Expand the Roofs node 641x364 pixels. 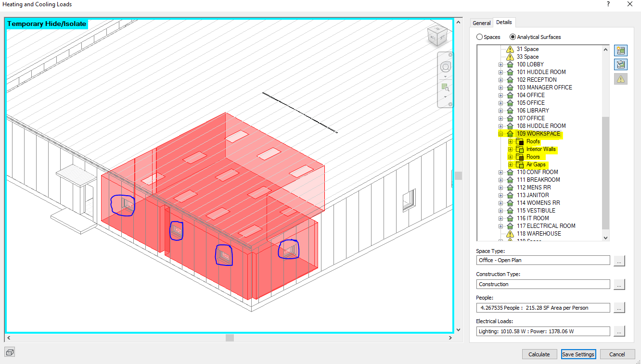(x=510, y=141)
